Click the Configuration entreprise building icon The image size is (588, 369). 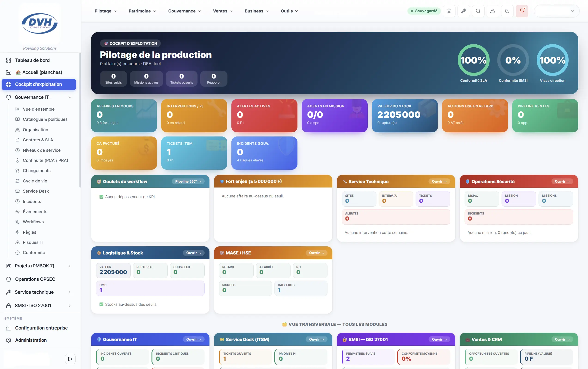[9, 328]
